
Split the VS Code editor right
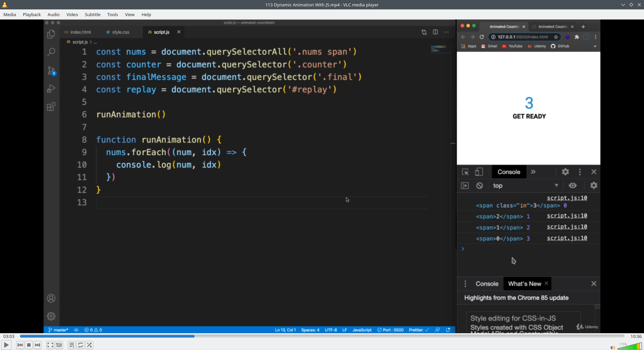click(435, 32)
